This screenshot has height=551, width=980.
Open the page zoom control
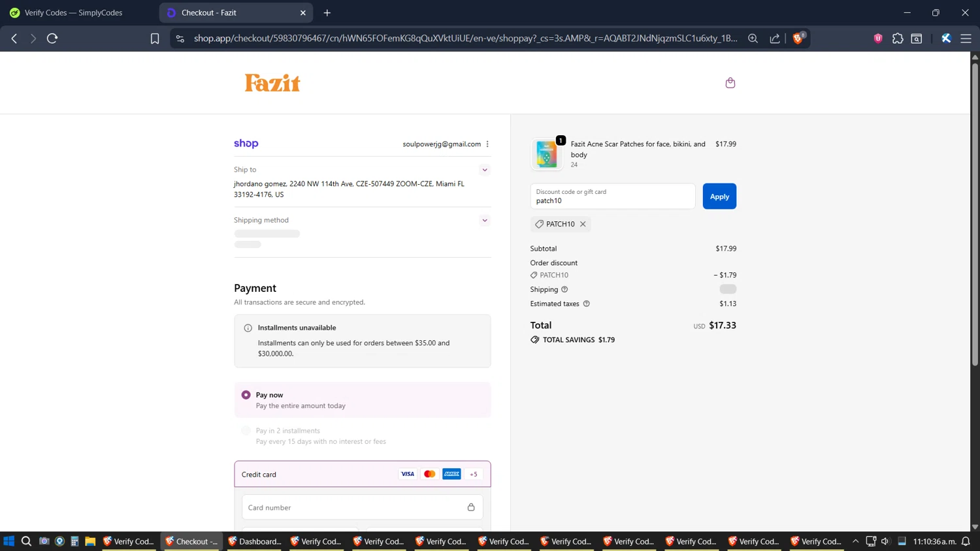click(753, 39)
